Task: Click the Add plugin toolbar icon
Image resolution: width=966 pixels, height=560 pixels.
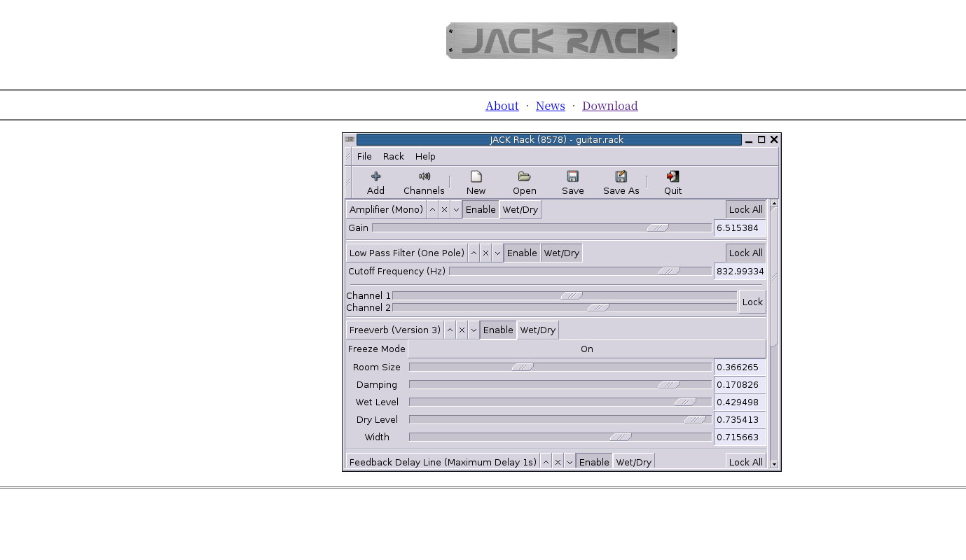Action: pos(375,176)
